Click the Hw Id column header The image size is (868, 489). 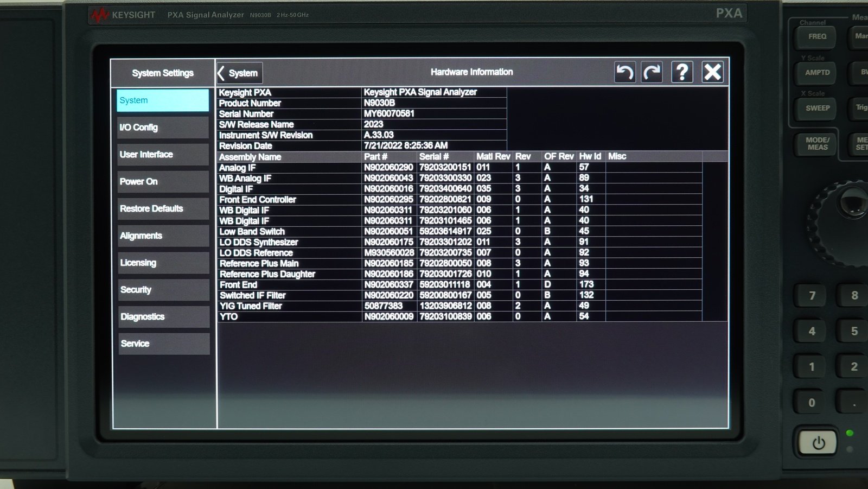click(x=590, y=156)
